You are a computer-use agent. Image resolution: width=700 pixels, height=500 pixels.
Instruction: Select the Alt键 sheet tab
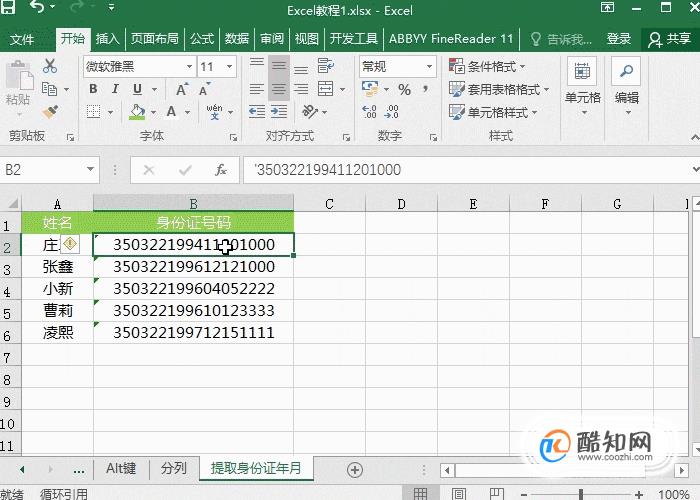(121, 468)
